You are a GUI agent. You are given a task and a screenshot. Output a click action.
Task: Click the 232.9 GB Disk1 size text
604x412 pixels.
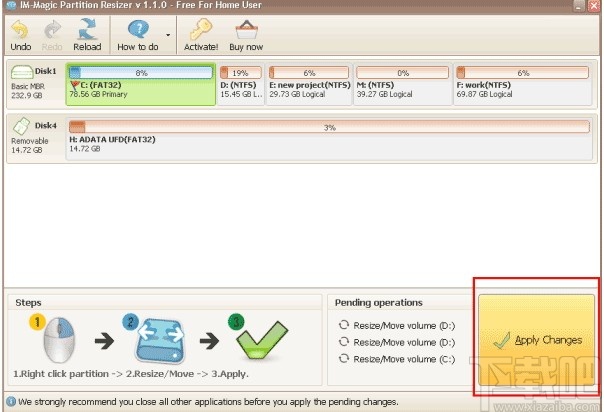point(27,95)
